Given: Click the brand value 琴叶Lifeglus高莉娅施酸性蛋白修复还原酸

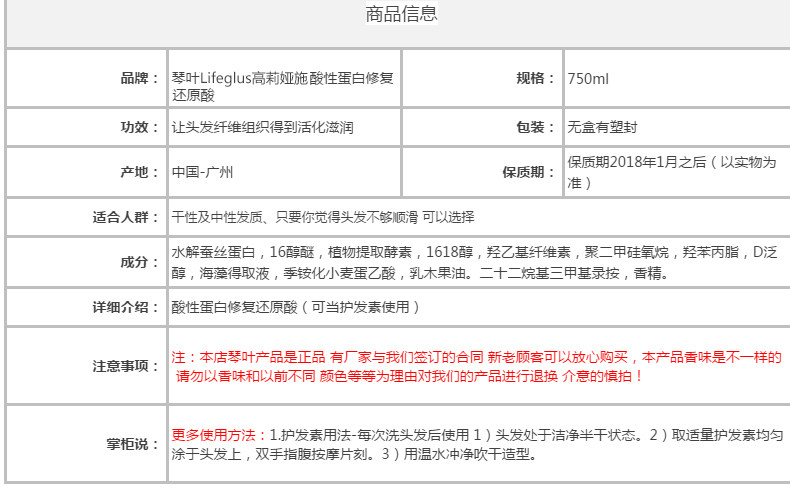Looking at the screenshot, I should tap(282, 87).
